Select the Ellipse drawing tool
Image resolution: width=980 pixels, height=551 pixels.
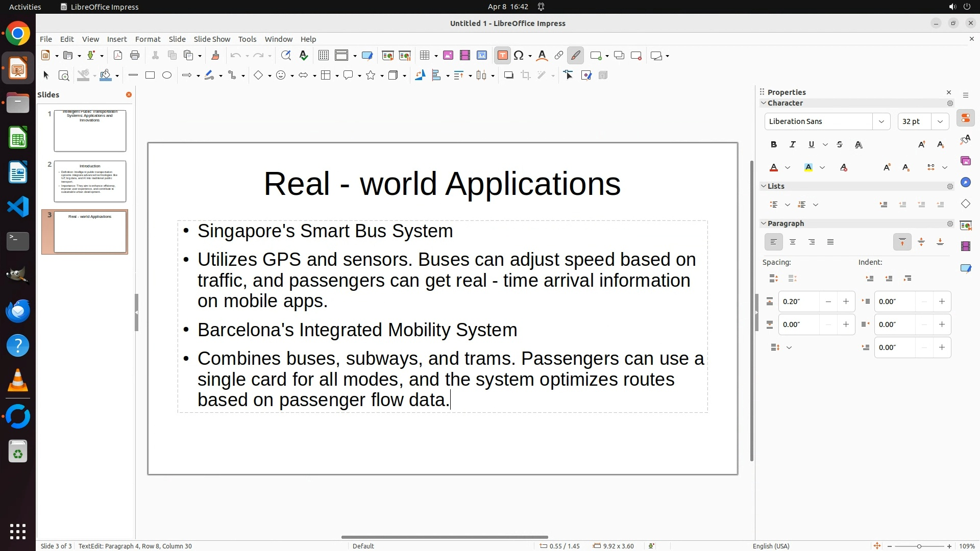pyautogui.click(x=167, y=76)
